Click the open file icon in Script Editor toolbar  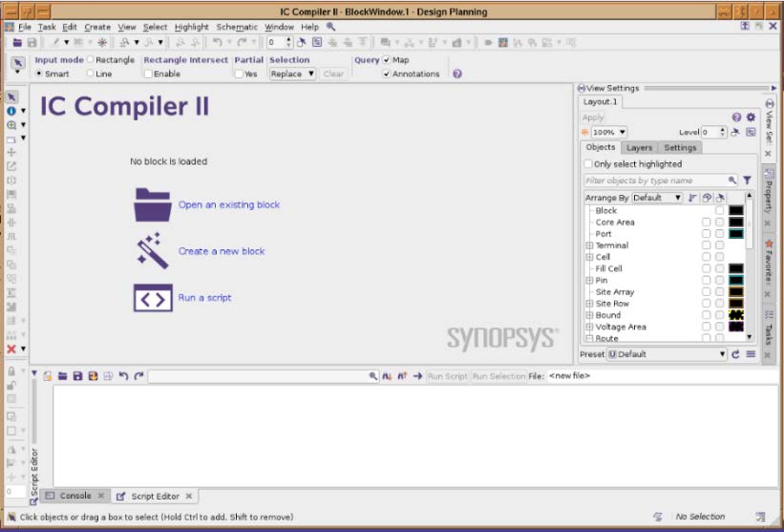[x=62, y=376]
